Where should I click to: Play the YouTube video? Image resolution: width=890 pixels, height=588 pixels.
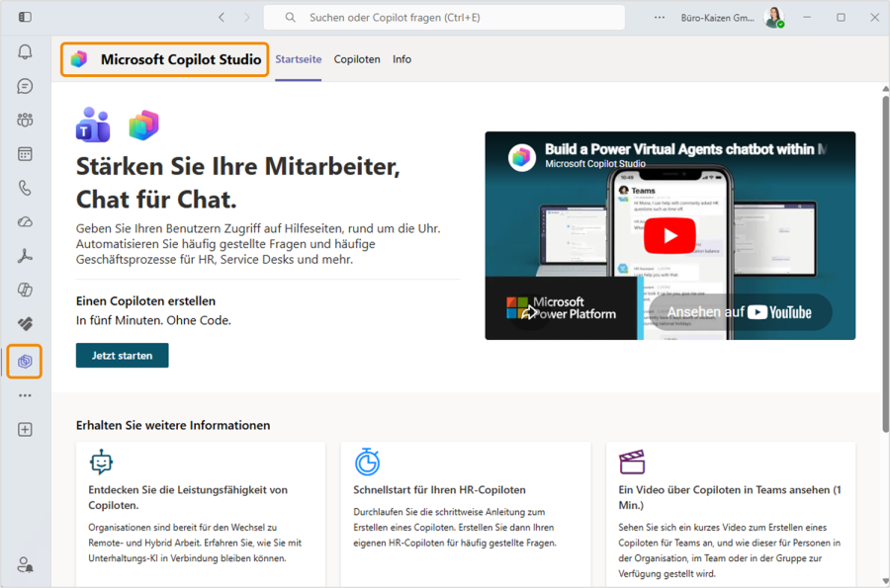tap(669, 235)
